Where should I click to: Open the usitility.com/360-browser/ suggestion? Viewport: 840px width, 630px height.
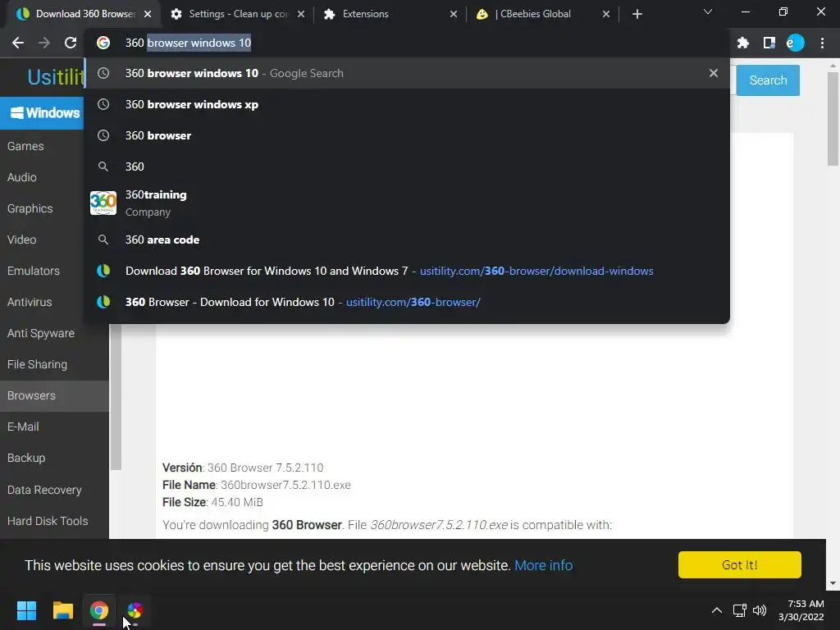[407, 302]
